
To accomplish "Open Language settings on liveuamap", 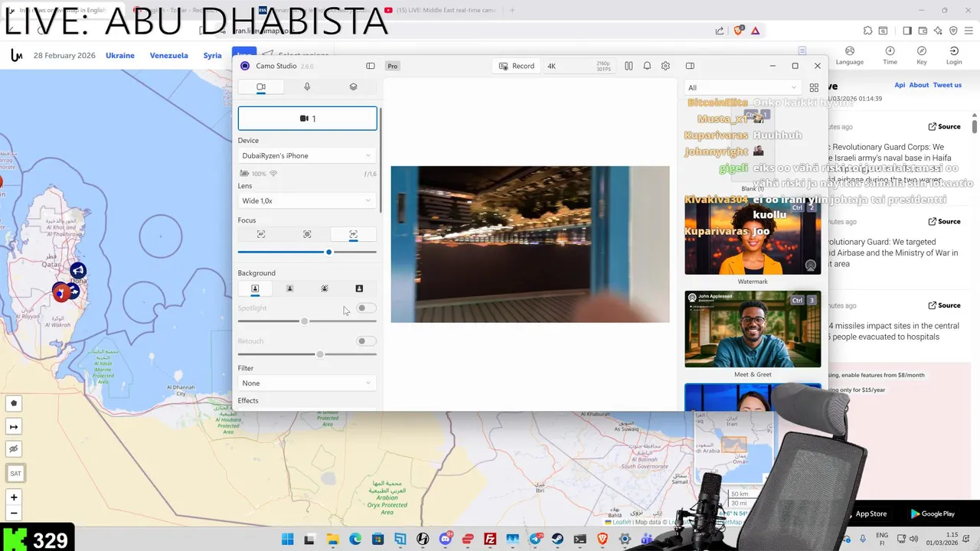I will click(x=850, y=56).
